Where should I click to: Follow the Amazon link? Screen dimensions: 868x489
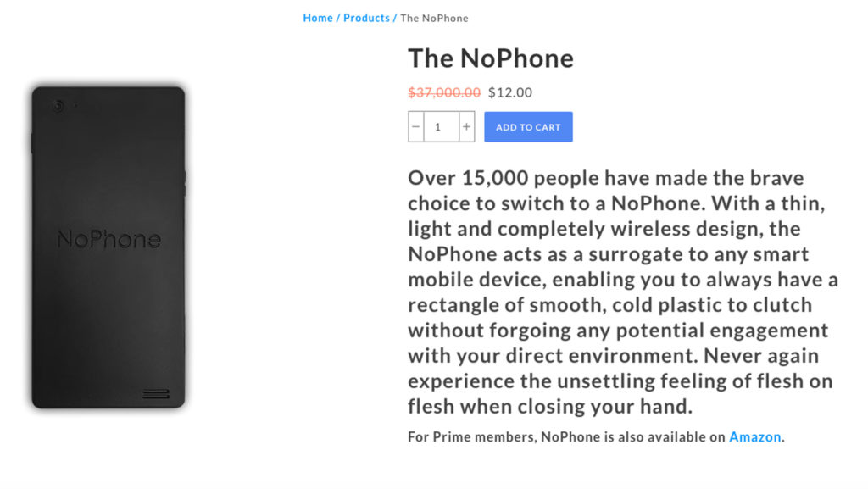click(755, 437)
